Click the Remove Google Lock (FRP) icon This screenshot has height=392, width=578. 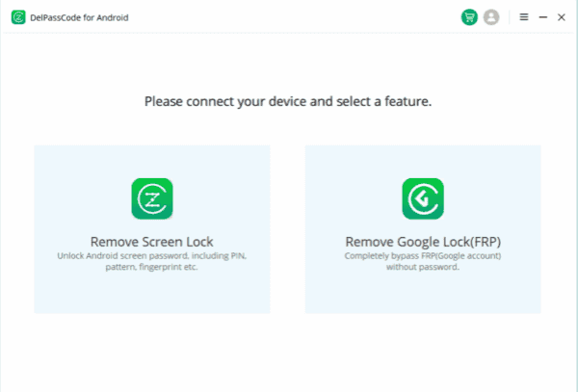423,198
